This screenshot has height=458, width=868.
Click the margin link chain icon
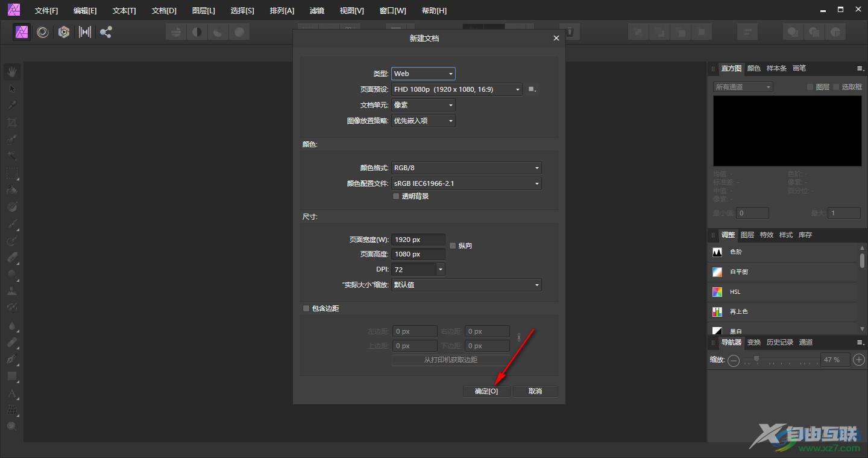point(518,338)
